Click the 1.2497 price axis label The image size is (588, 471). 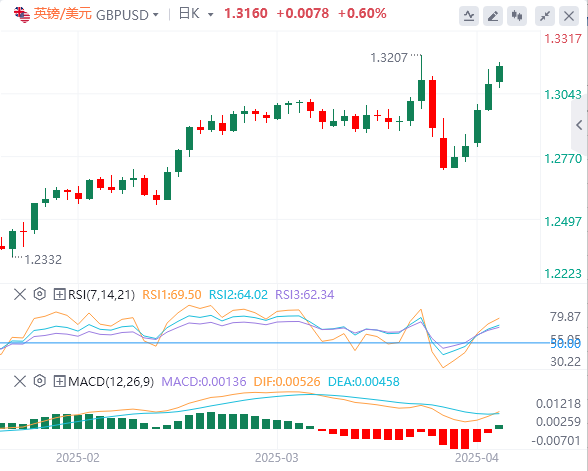coord(563,222)
